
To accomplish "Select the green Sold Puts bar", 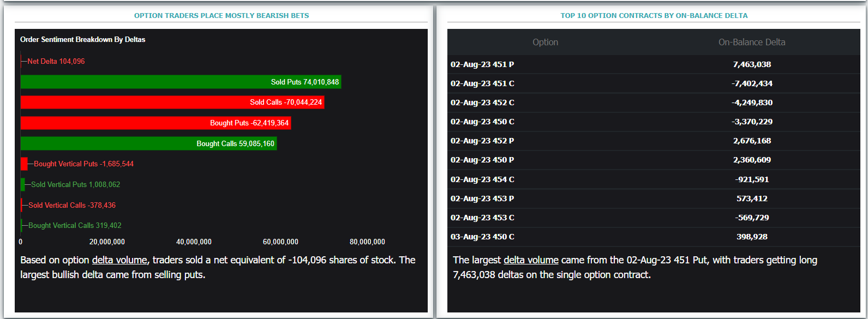I will coord(181,82).
